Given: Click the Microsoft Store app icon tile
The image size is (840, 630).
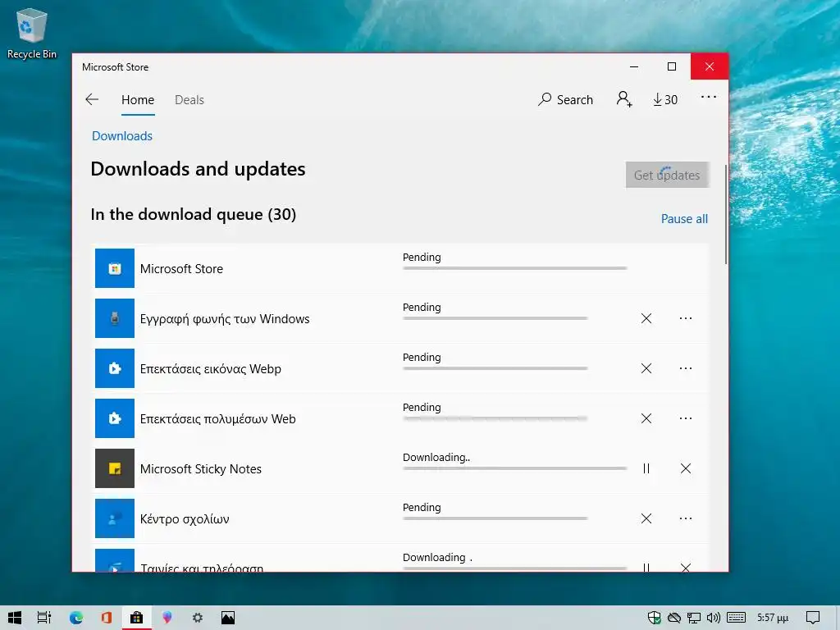Looking at the screenshot, I should tap(115, 268).
